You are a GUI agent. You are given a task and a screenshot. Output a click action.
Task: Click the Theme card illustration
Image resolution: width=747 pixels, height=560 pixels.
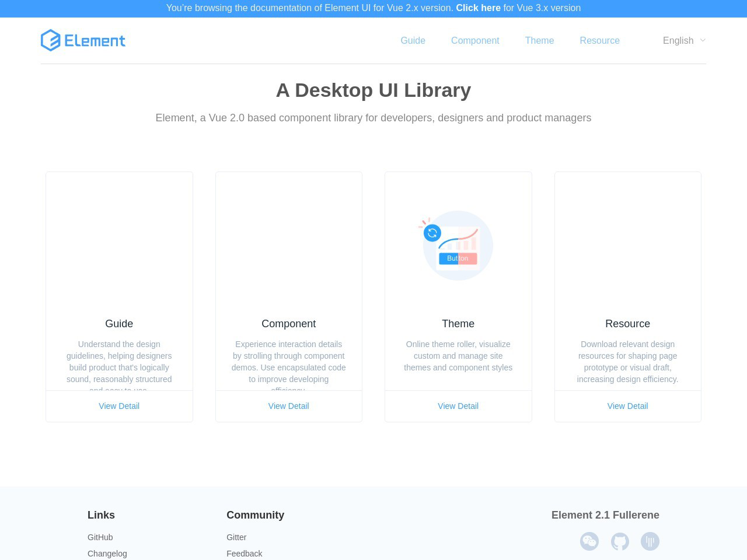[457, 246]
